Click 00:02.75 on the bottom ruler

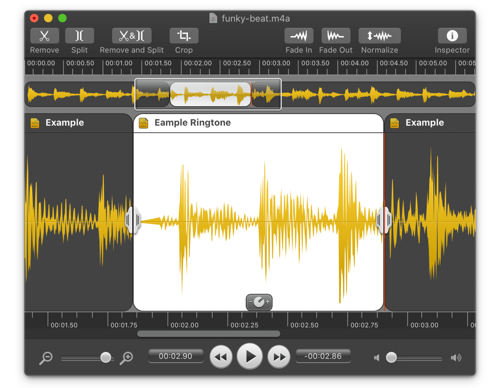pyautogui.click(x=364, y=325)
